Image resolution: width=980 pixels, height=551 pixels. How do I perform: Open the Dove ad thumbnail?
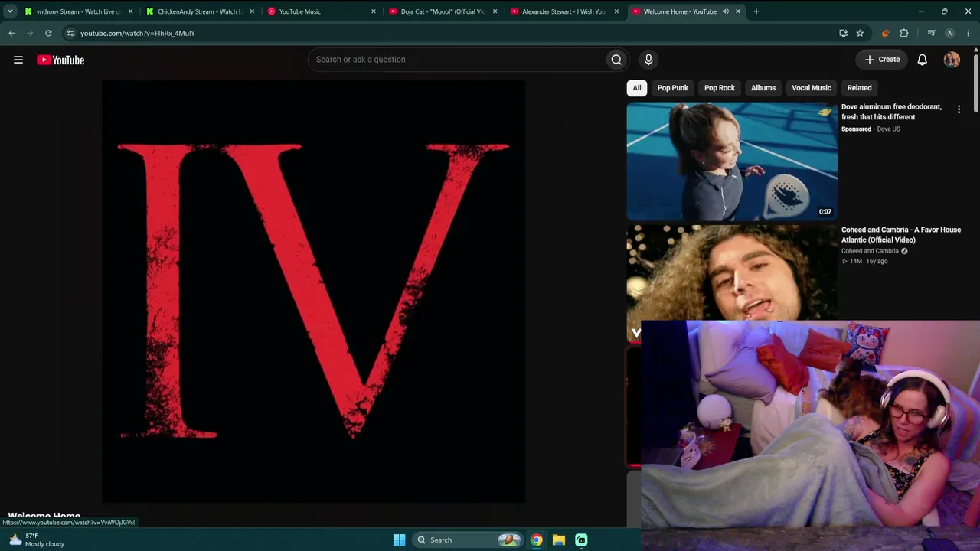coord(732,161)
